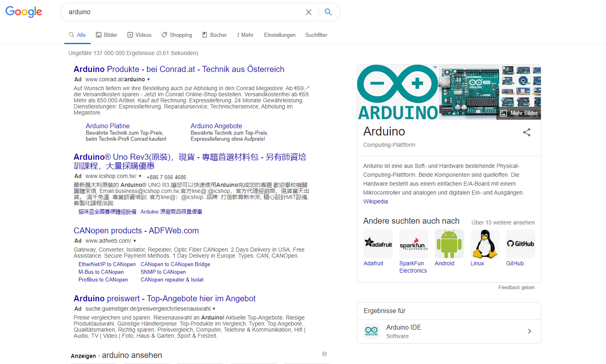Click the blue magnifier search button
Image resolution: width=606 pixels, height=364 pixels.
328,12
